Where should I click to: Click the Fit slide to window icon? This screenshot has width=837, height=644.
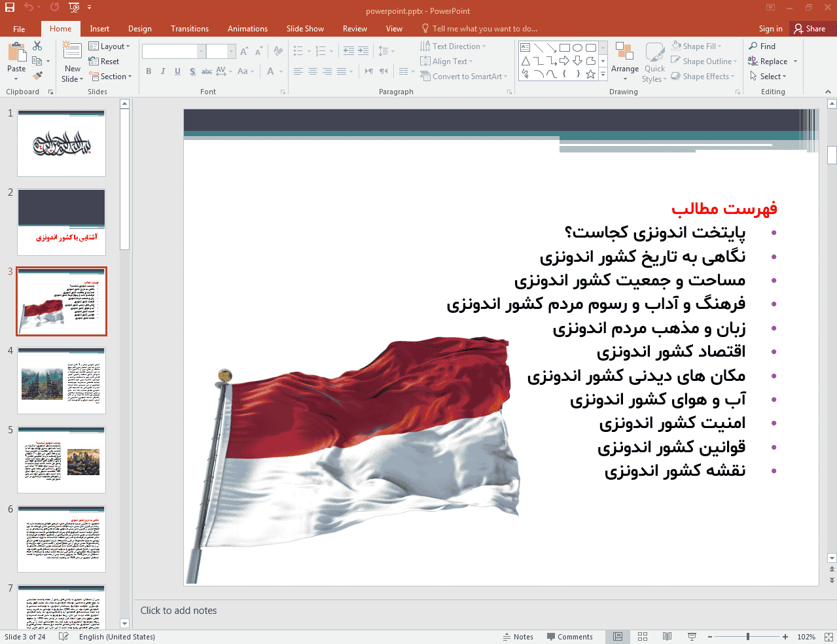[x=828, y=637]
